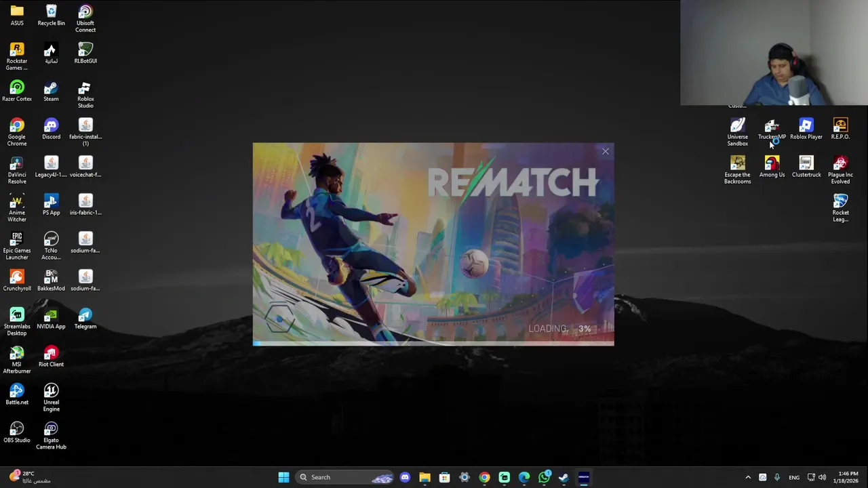Select the Escape the Backrooms desktop icon
This screenshot has height=488, width=868.
click(x=738, y=170)
